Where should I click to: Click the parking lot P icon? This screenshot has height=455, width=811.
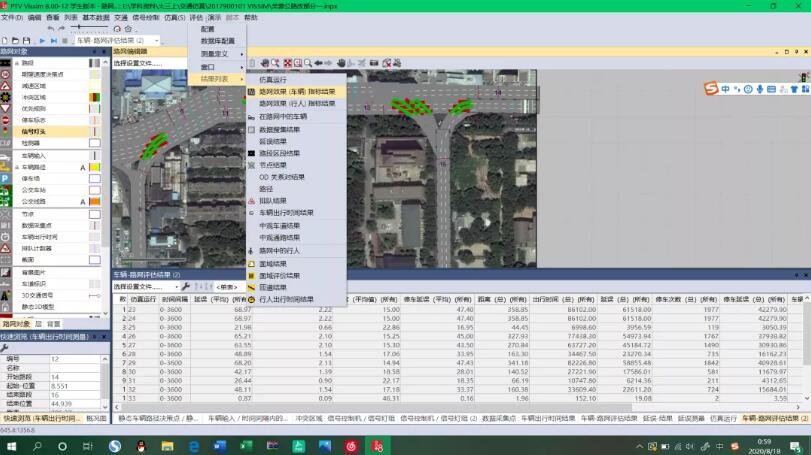coord(5,178)
